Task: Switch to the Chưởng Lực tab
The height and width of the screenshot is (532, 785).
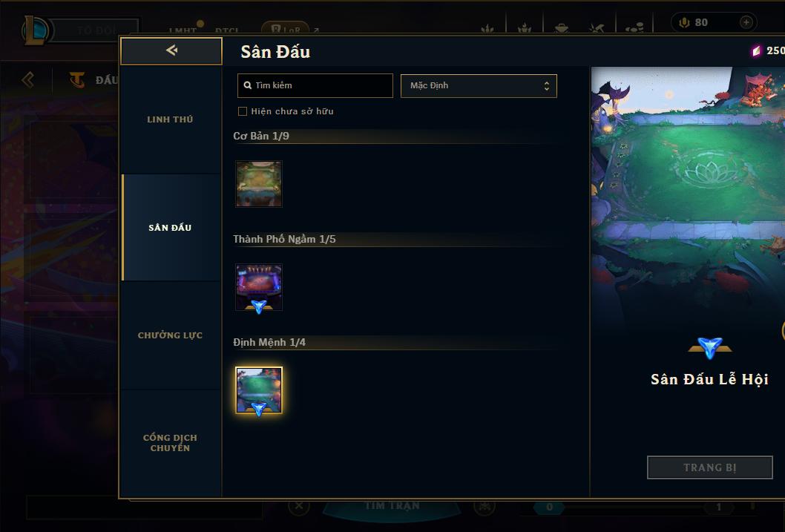Action: pos(170,335)
